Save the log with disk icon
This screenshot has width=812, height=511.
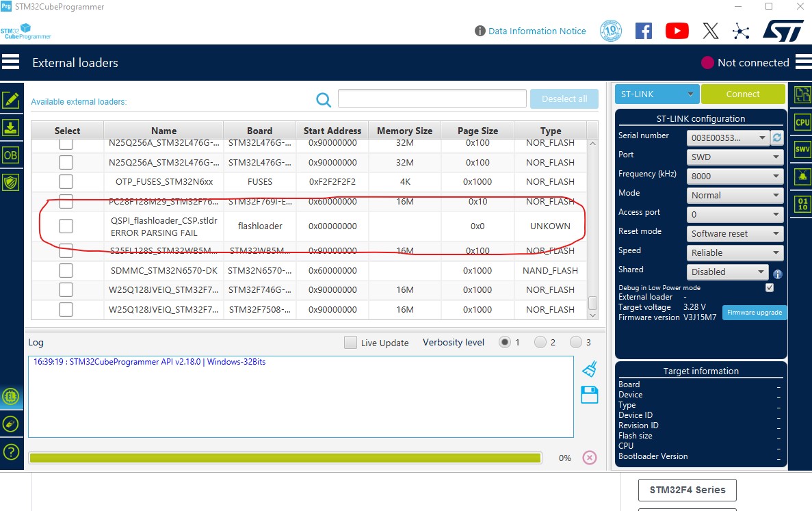[x=590, y=395]
